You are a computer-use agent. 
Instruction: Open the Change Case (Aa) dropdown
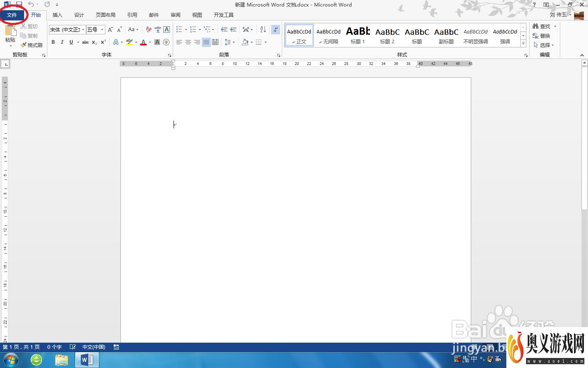(133, 29)
